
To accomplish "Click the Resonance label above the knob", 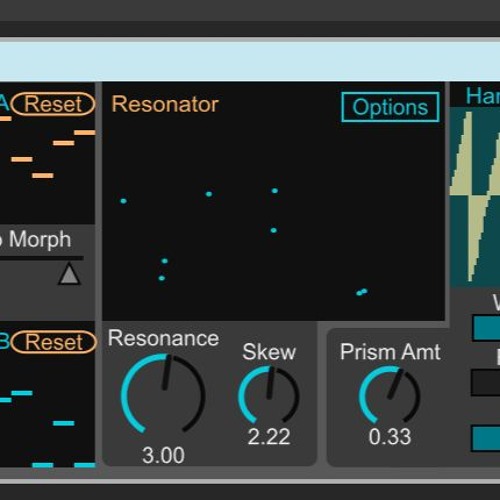I will coord(163,338).
